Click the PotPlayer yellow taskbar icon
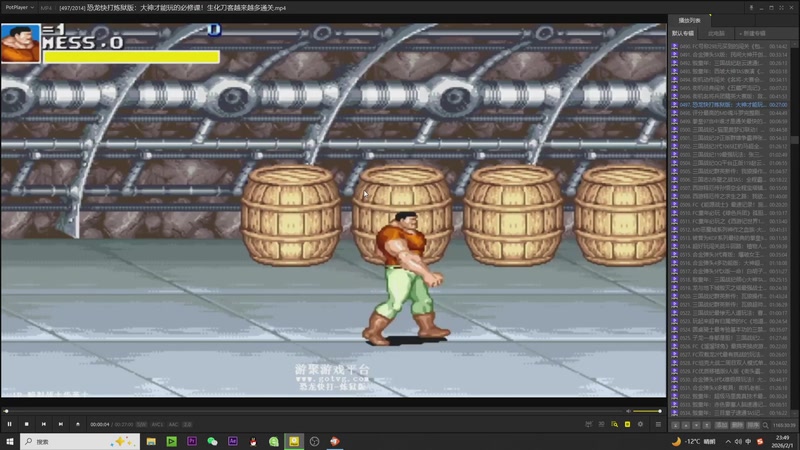The width and height of the screenshot is (800, 450). (294, 441)
